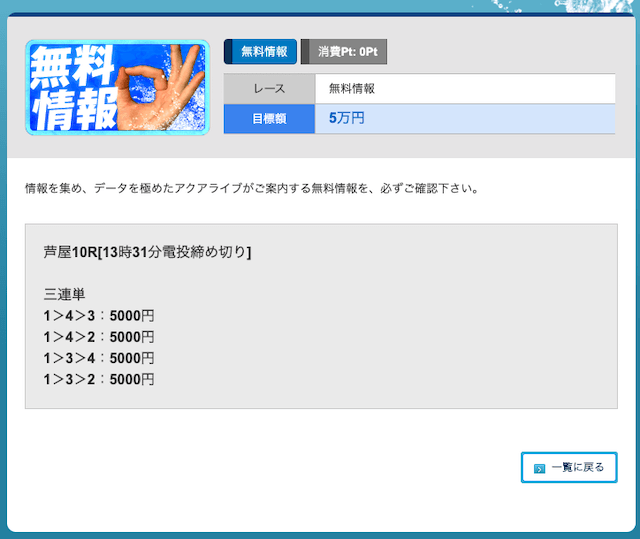Viewport: 640px width, 539px height.
Task: Click the 芦屋10R deadline line
Action: (147, 252)
